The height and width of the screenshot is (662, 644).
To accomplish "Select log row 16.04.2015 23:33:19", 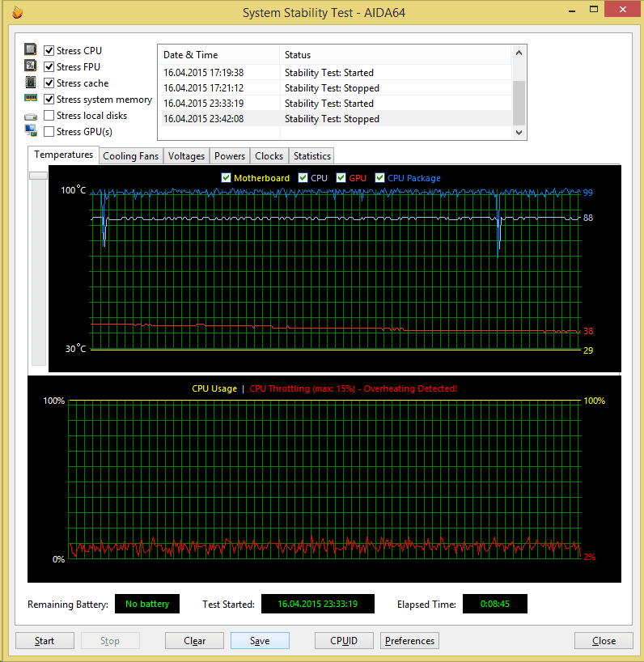I will pos(335,104).
